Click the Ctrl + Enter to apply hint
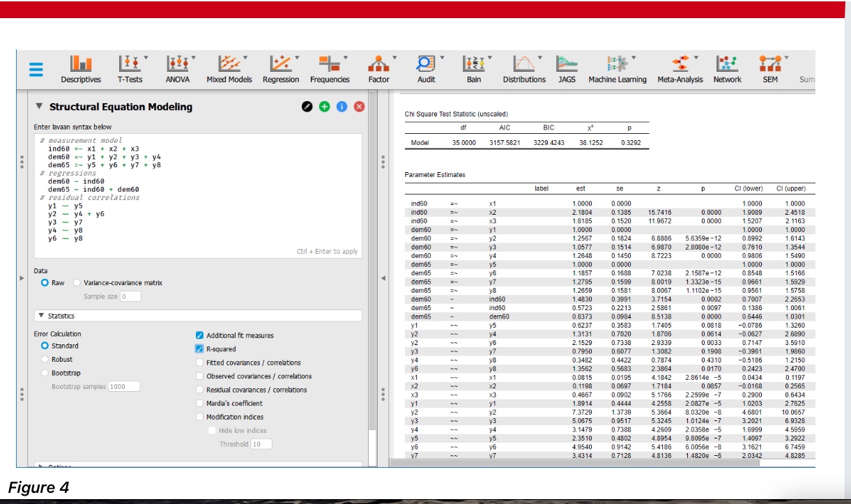This screenshot has width=851, height=504. tap(328, 251)
